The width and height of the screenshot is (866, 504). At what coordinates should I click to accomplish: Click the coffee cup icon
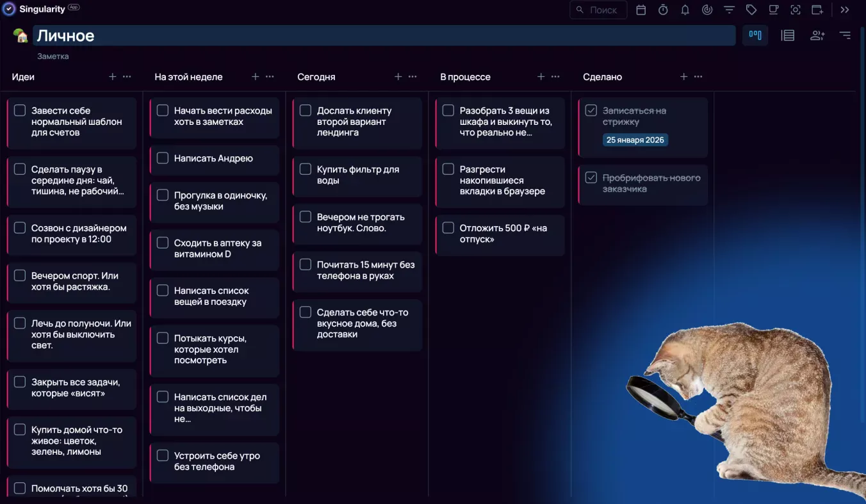(x=774, y=10)
